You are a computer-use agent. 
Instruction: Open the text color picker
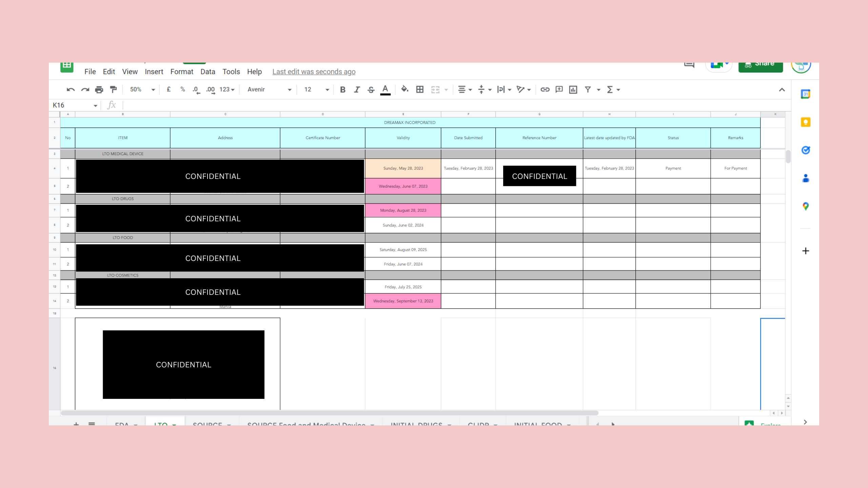[385, 89]
